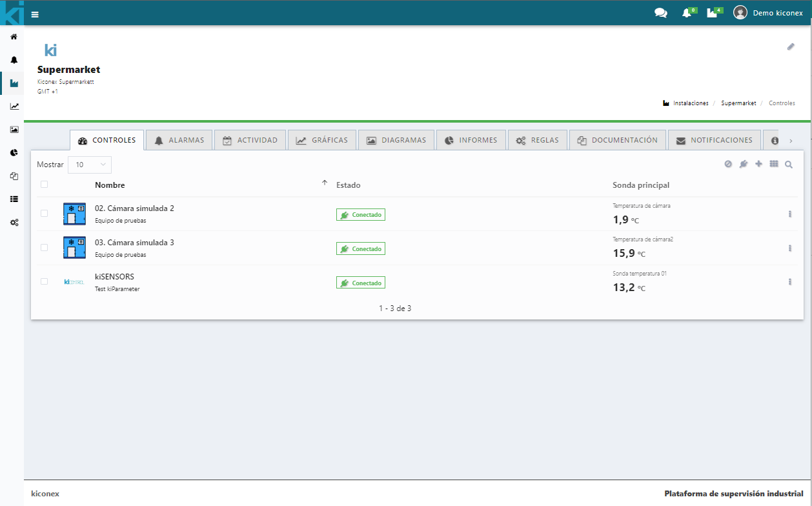Toggle the select-all checkbox in table header
The width and height of the screenshot is (812, 506).
pos(44,185)
